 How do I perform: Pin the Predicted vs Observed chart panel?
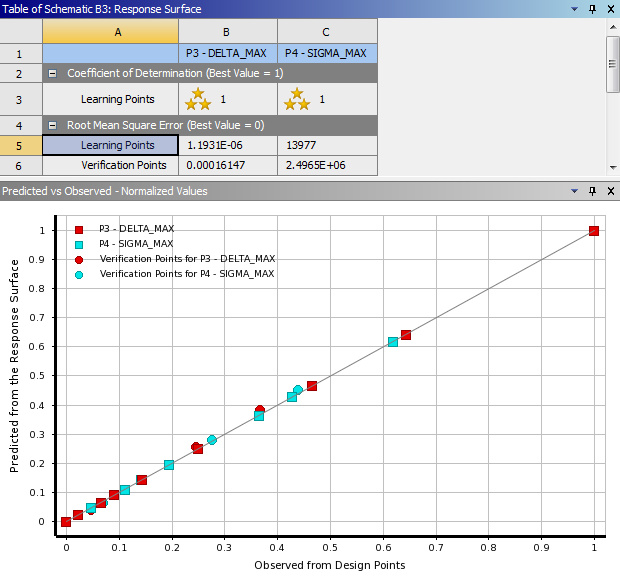pos(592,190)
